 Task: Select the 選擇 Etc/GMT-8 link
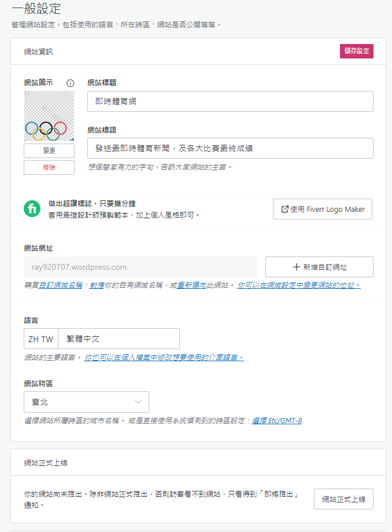coord(277,420)
